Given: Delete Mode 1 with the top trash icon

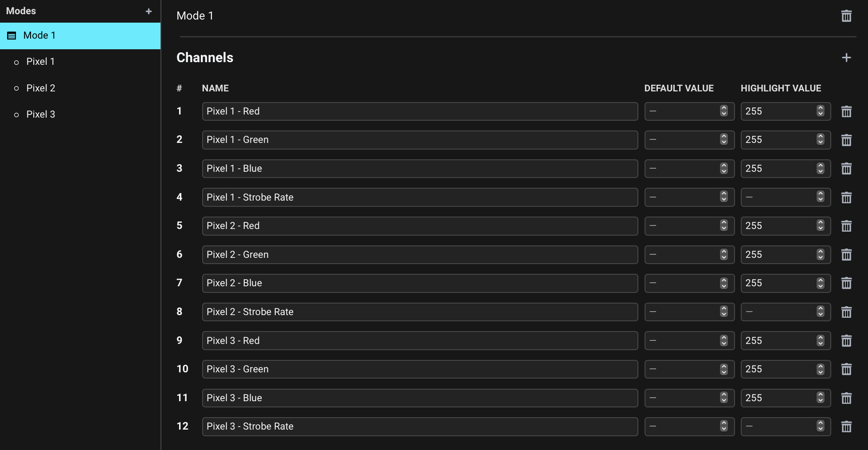Looking at the screenshot, I should 846,16.
